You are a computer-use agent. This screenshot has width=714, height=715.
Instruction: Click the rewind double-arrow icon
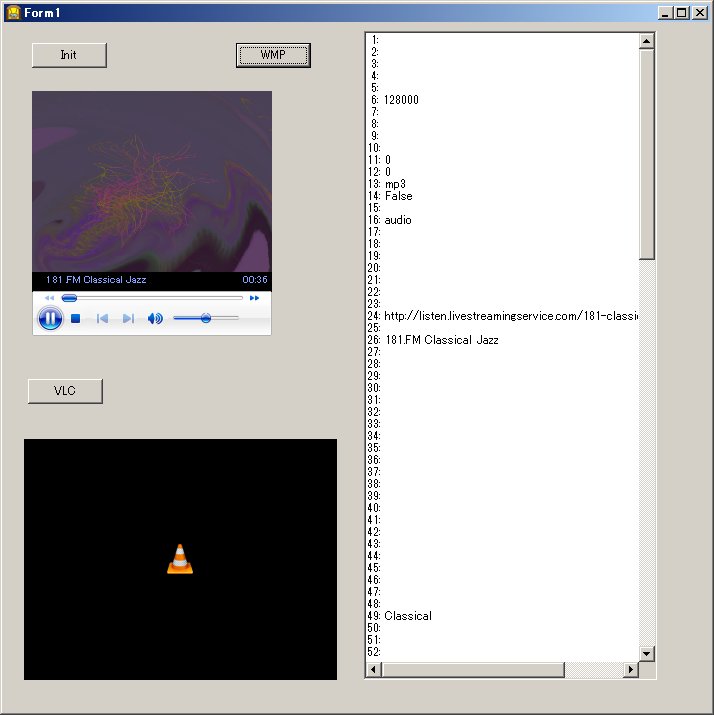point(49,298)
